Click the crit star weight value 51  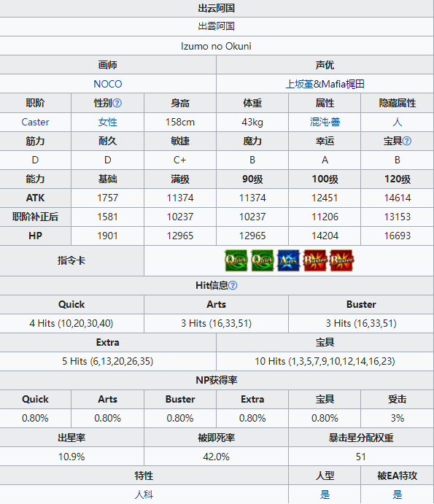click(361, 457)
